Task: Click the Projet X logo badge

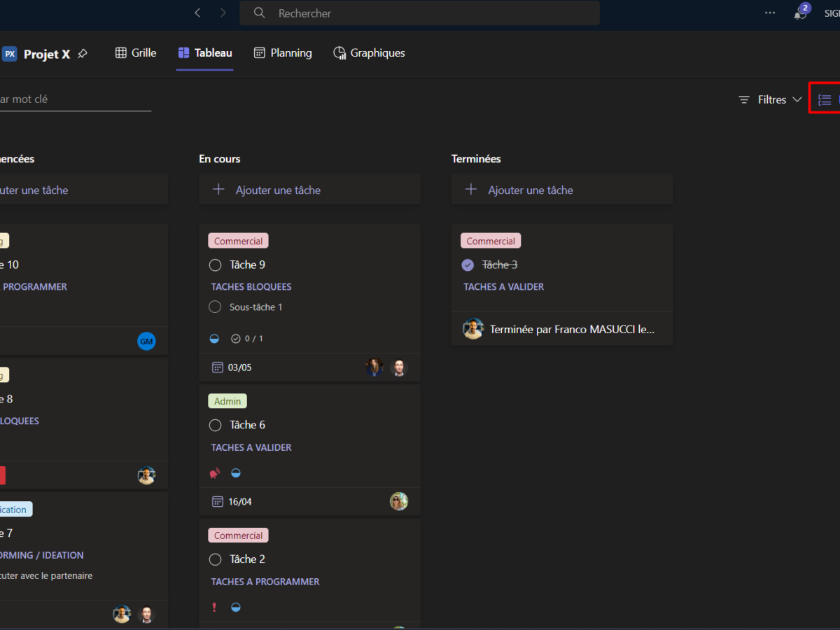Action: pyautogui.click(x=10, y=54)
